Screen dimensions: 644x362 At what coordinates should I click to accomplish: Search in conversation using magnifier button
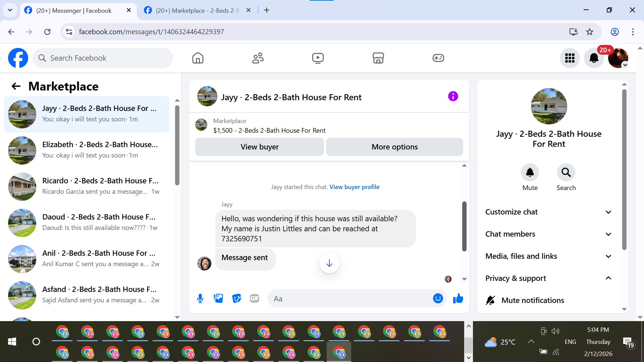(566, 172)
